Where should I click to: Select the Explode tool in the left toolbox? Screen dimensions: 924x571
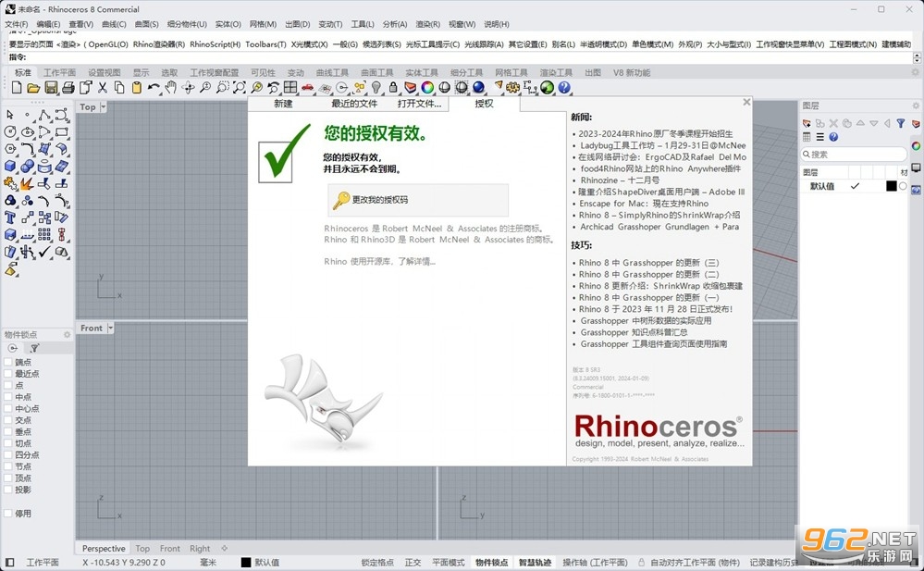(27, 183)
